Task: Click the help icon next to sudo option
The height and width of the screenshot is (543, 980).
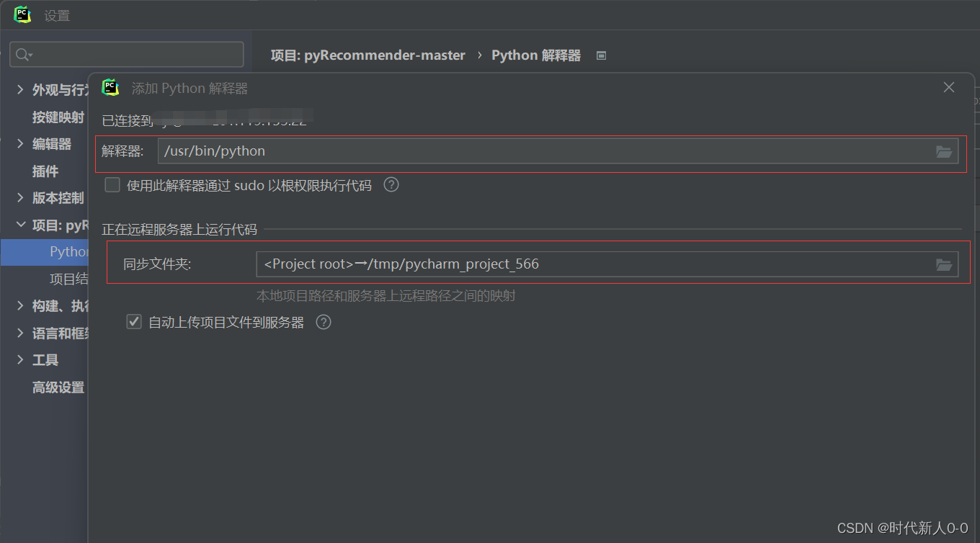Action: (391, 184)
